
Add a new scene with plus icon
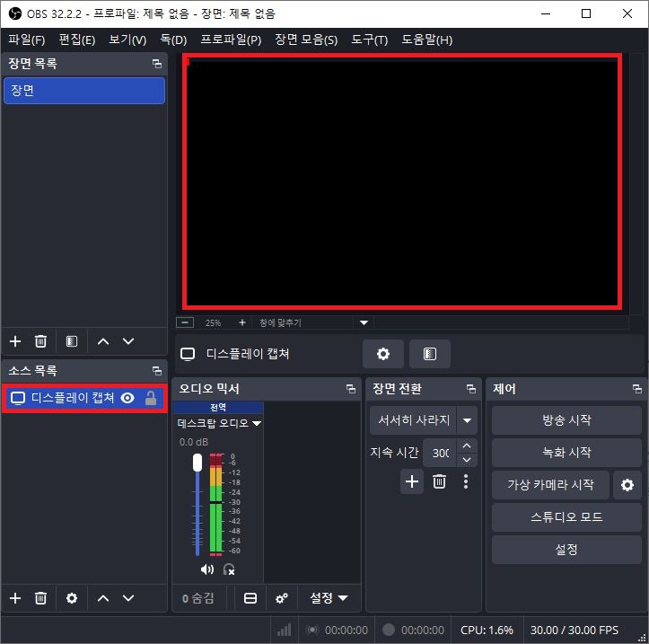(15, 341)
